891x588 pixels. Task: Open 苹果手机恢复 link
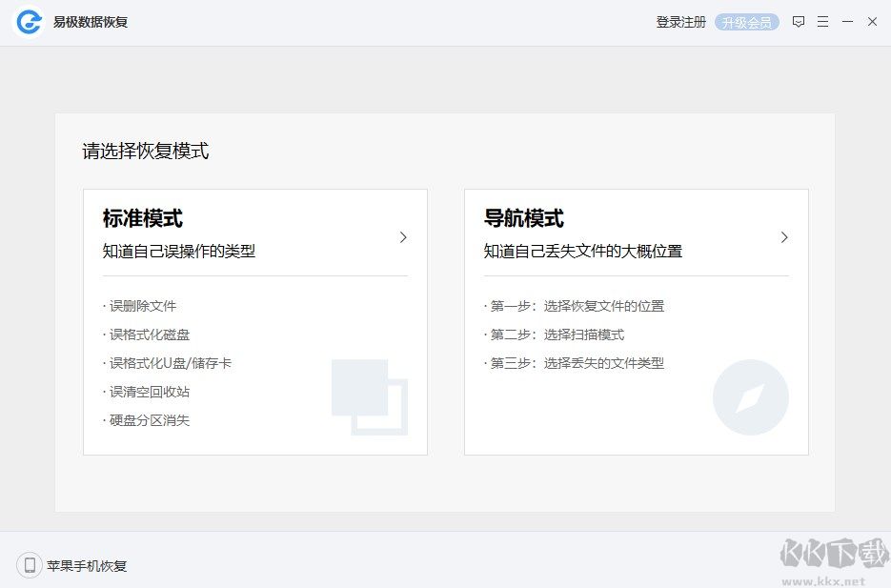point(87,566)
